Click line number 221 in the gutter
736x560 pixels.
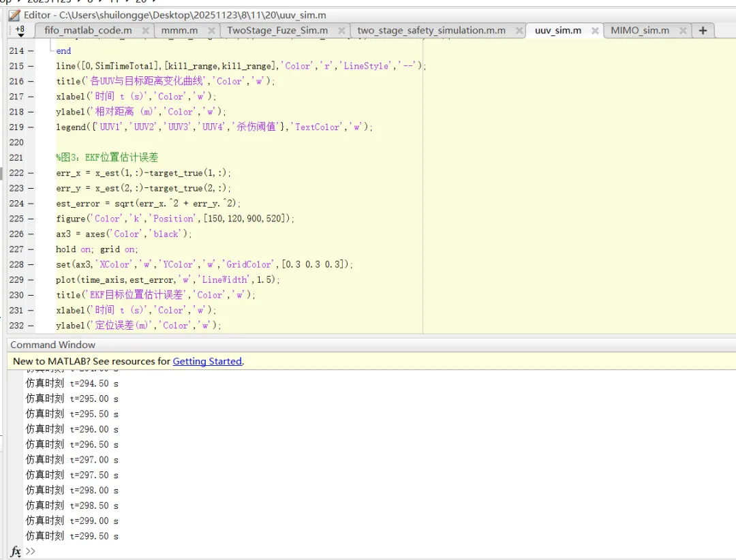[x=16, y=158]
